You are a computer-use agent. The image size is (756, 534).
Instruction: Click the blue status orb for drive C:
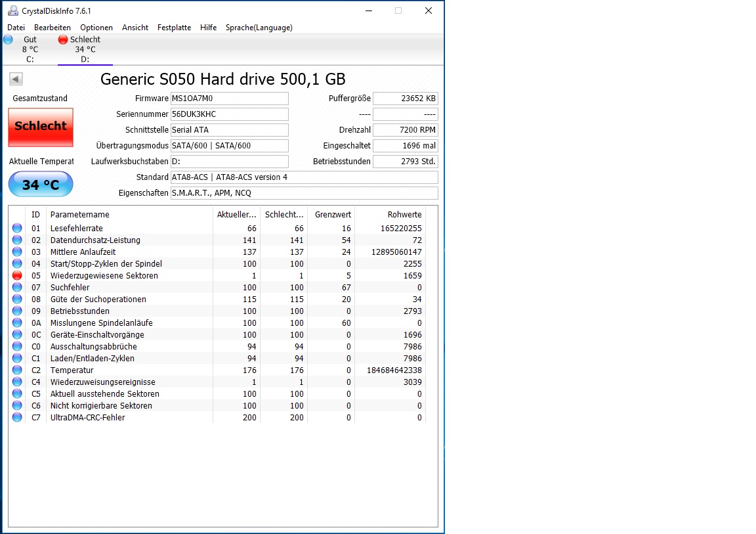pos(8,39)
